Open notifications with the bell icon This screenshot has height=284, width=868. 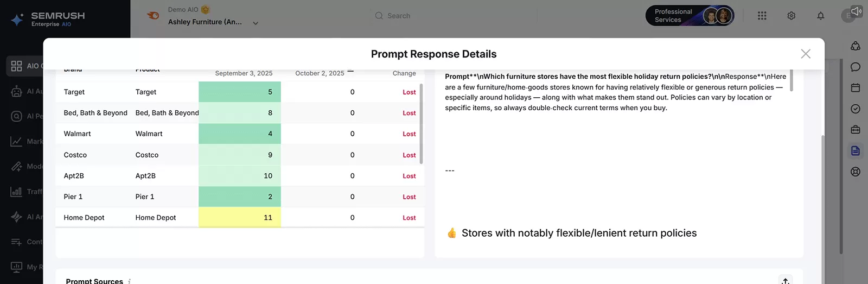click(x=821, y=16)
